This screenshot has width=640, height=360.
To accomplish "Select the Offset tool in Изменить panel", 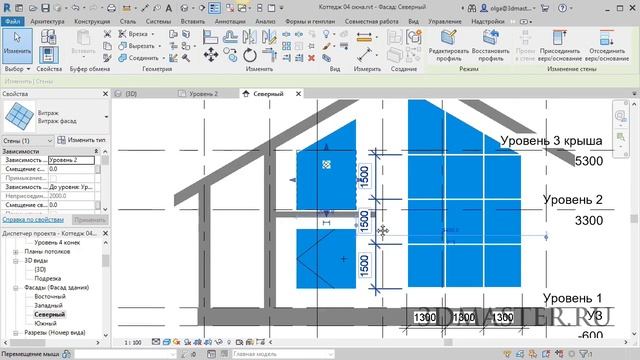I will point(230,37).
